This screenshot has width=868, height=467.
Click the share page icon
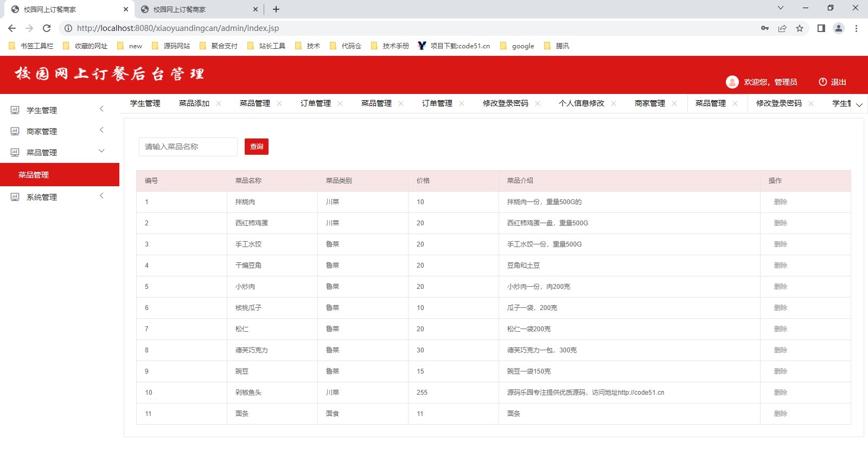pyautogui.click(x=782, y=28)
